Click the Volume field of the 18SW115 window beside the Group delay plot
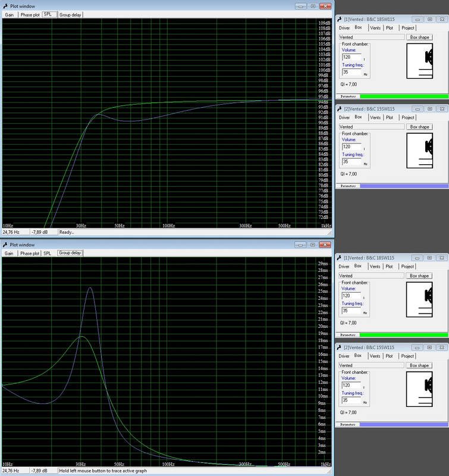Image resolution: width=449 pixels, height=476 pixels. [351, 296]
